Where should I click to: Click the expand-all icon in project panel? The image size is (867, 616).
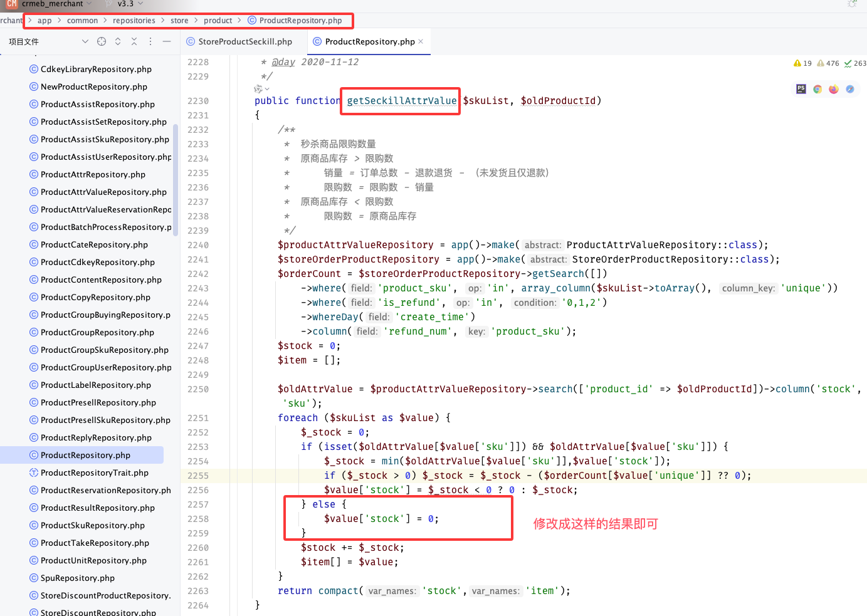click(118, 41)
